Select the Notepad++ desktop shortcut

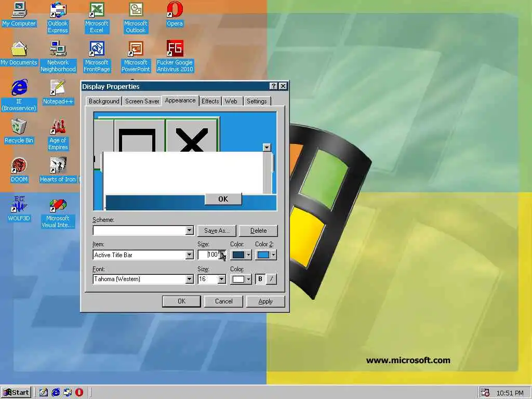coord(58,92)
